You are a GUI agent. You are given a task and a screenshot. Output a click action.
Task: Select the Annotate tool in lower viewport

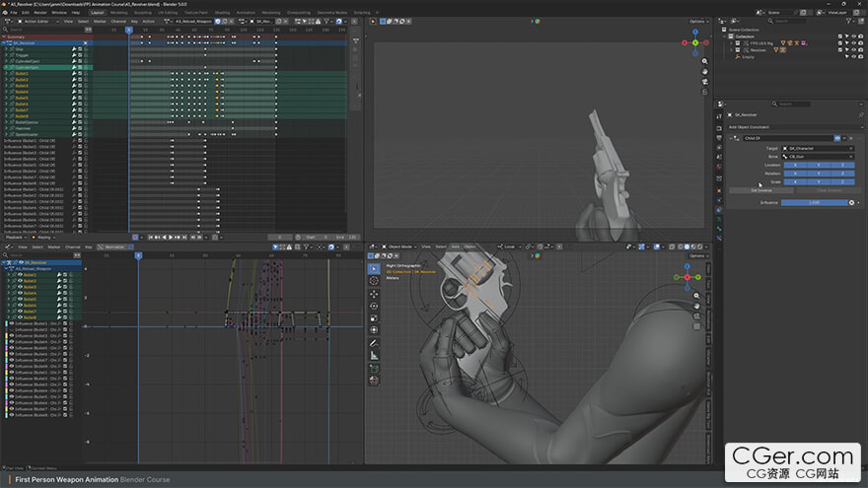[374, 343]
